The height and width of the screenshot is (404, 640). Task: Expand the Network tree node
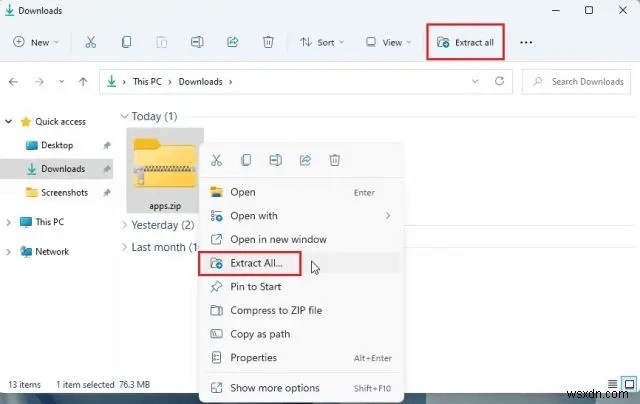coord(8,252)
